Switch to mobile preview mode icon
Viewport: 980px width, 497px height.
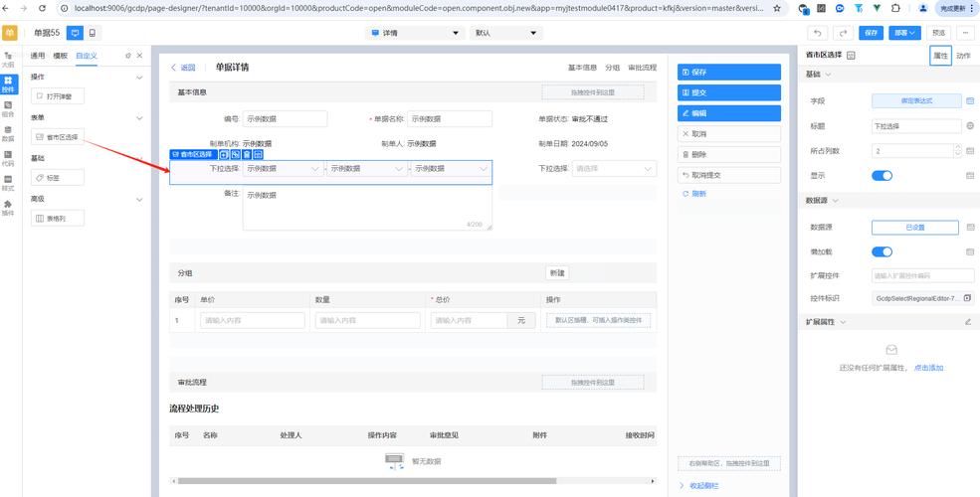coord(93,33)
